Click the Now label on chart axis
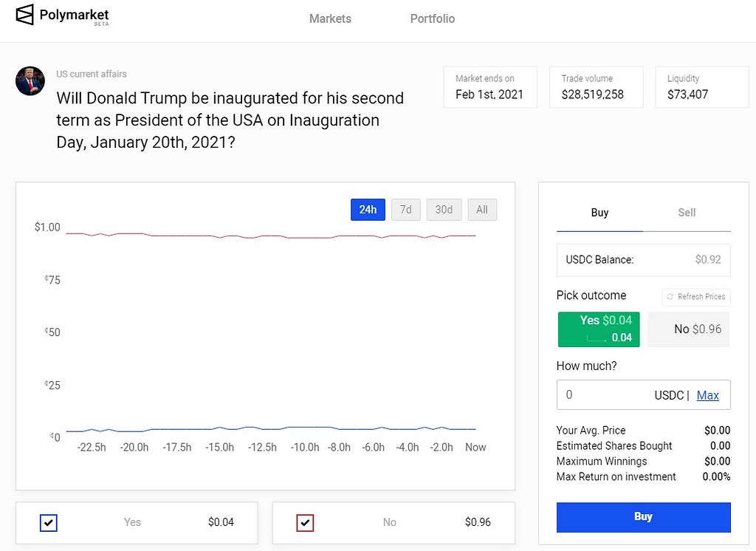Viewport: 756px width, 551px height. [x=475, y=448]
